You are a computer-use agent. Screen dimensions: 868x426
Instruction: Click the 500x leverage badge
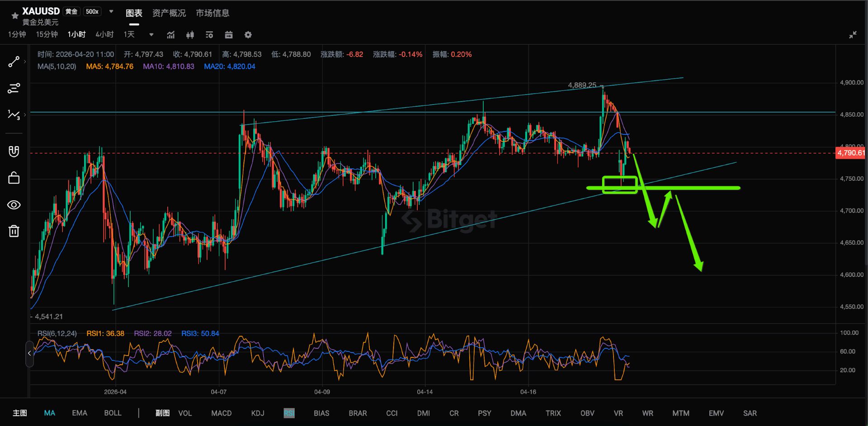pos(92,11)
